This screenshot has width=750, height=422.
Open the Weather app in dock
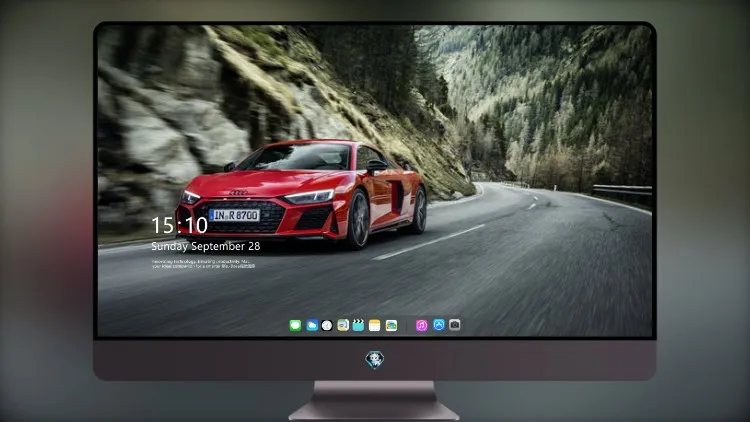pos(312,325)
